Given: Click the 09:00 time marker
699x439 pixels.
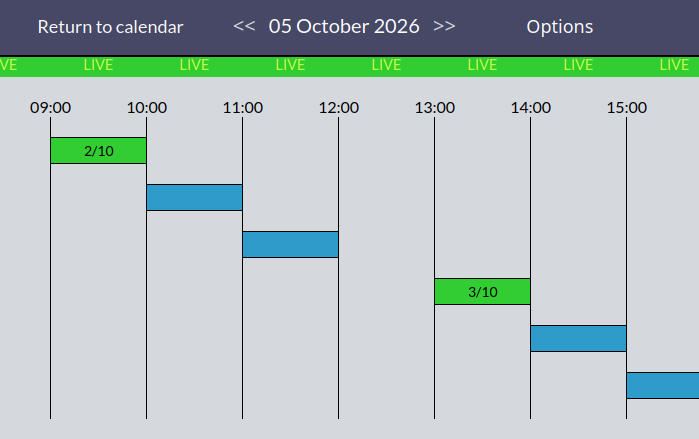Looking at the screenshot, I should pos(50,107).
